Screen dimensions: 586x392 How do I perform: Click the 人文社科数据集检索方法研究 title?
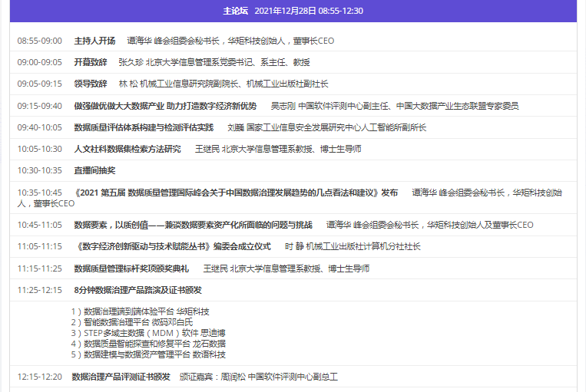(127, 149)
